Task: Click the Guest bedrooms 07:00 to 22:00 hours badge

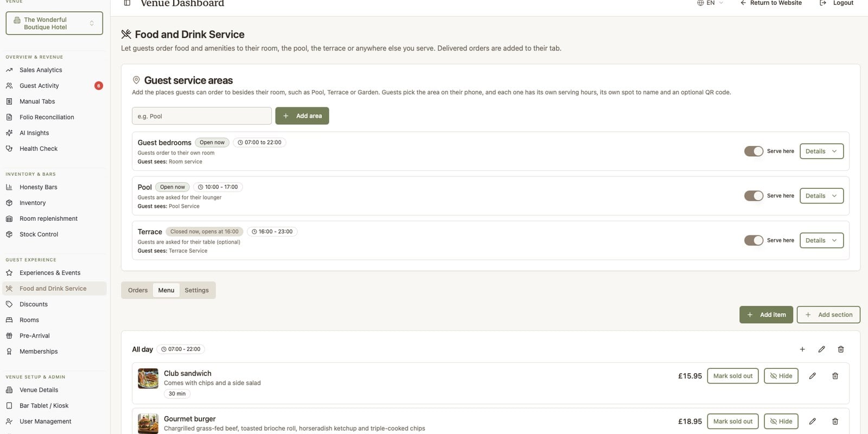Action: pos(259,143)
